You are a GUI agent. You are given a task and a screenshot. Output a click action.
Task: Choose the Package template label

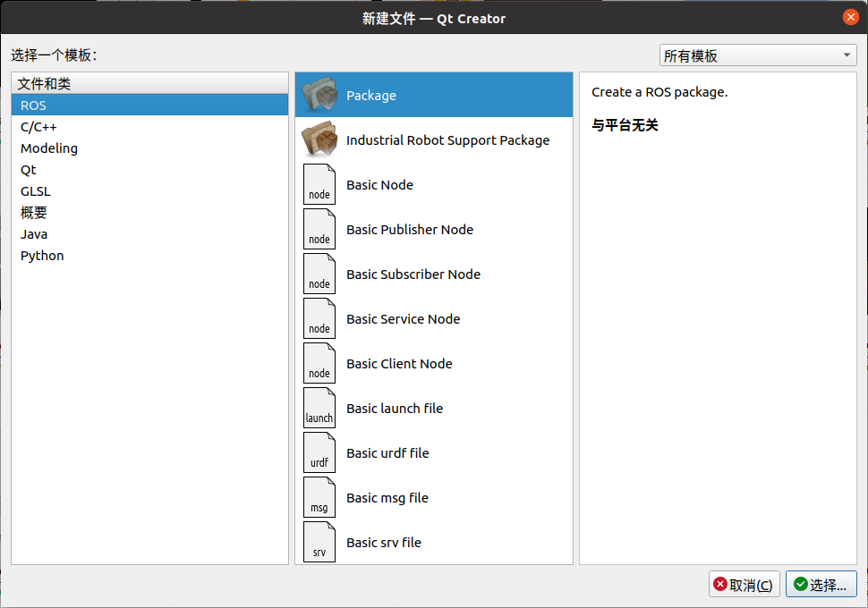(370, 96)
